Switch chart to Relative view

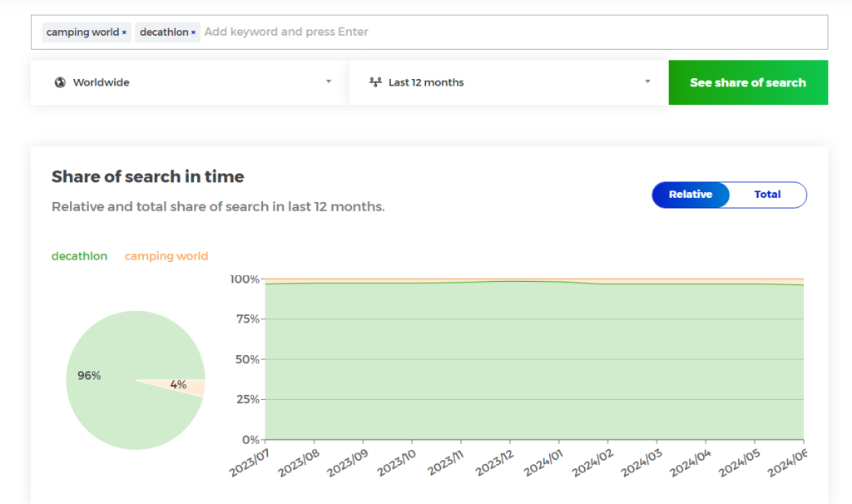pos(691,195)
